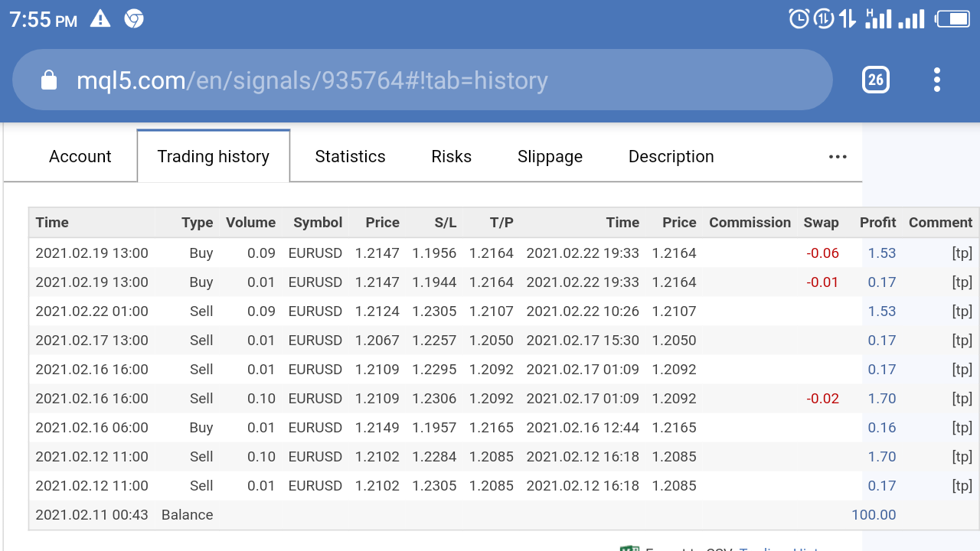The image size is (980, 551).
Task: Click the 2021.02.11 00:43 balance time
Action: click(x=92, y=515)
